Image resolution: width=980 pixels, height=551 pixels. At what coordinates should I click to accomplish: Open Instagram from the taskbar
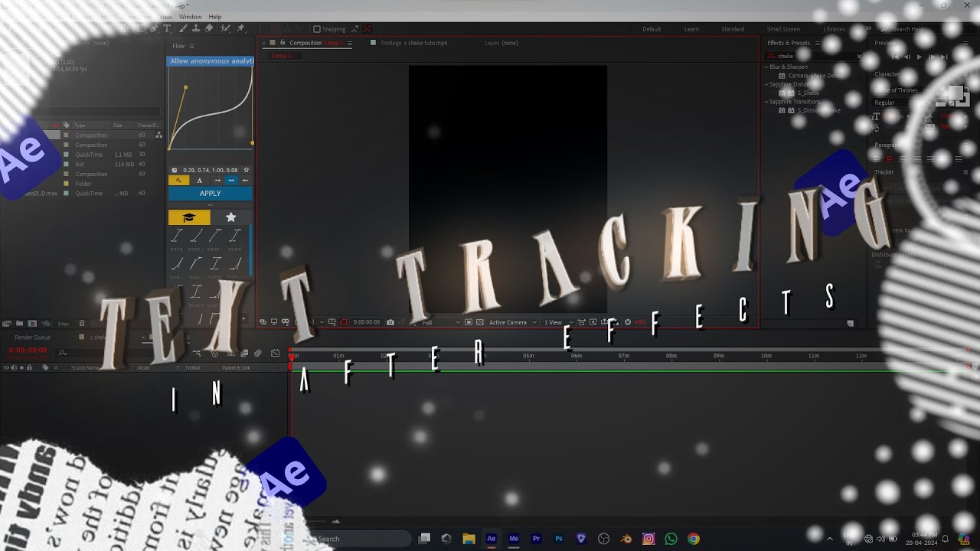pos(648,539)
